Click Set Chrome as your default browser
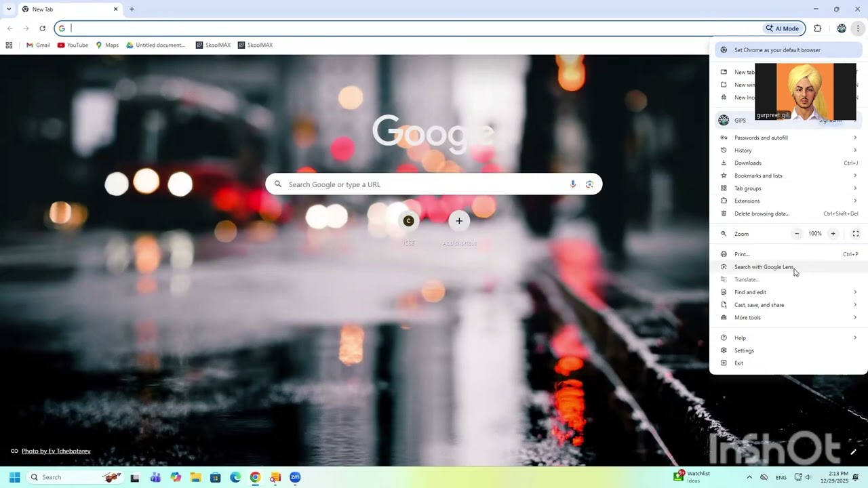Screen dimensions: 868x488 pyautogui.click(x=789, y=50)
